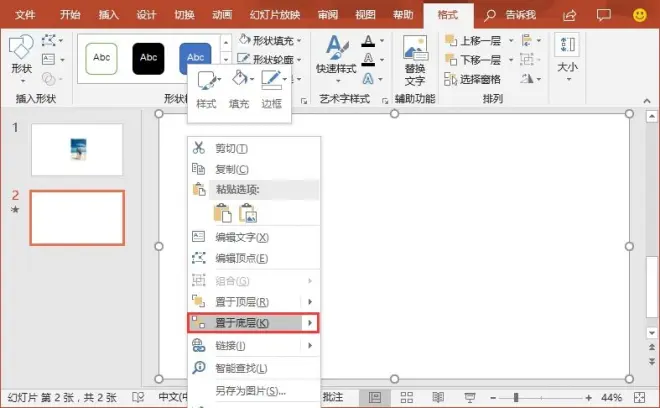Switch to the 审阅 tab
Image resolution: width=660 pixels, height=408 pixels.
pos(328,15)
